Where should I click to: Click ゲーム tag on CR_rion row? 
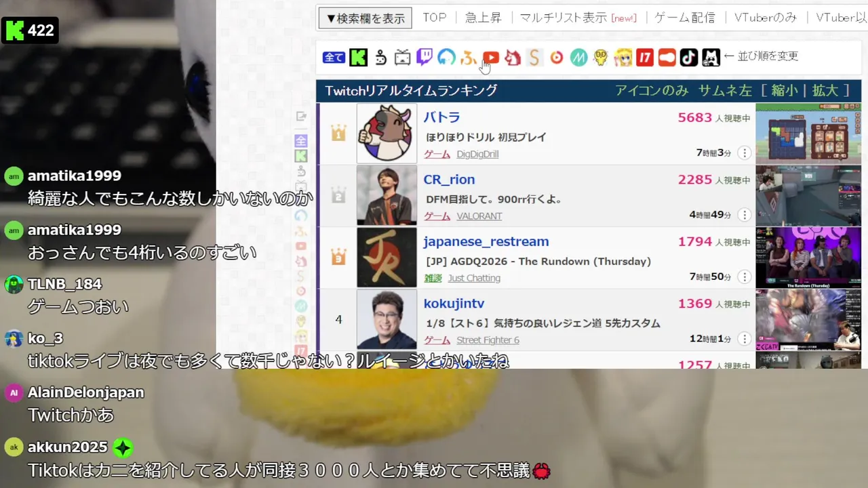[x=437, y=216]
